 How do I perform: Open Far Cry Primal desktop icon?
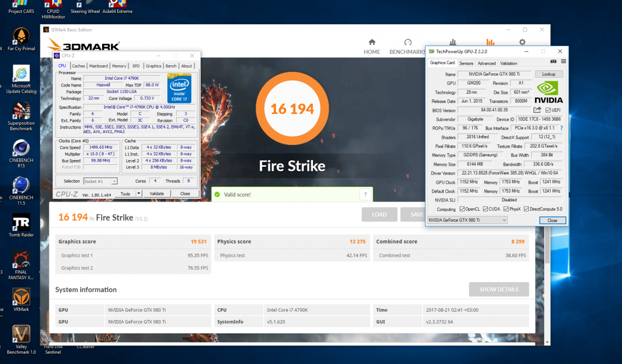pyautogui.click(x=21, y=39)
